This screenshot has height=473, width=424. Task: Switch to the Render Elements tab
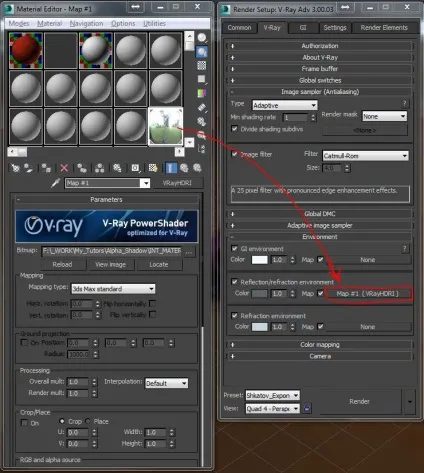(x=384, y=28)
